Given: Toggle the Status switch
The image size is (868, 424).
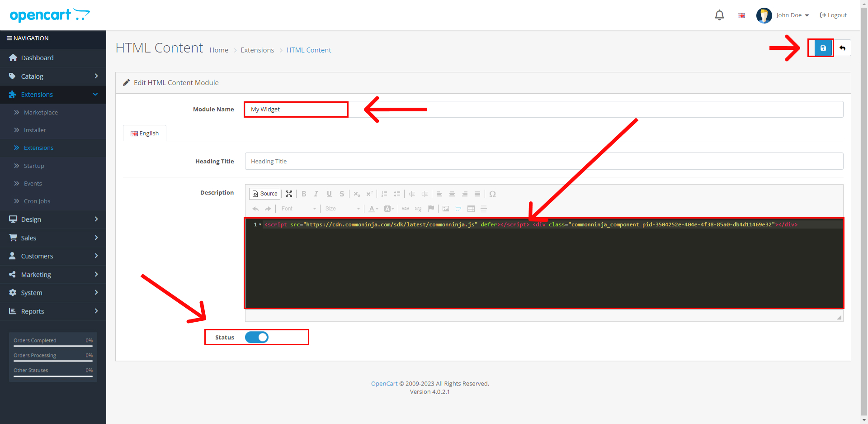Looking at the screenshot, I should (257, 337).
